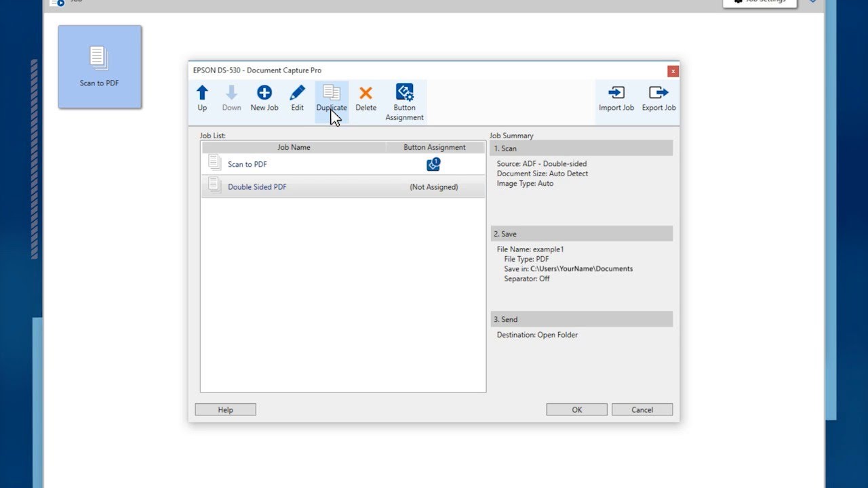The height and width of the screenshot is (488, 868).
Task: Click the "(Not Assigned)" cell for Double Sided PDF
Action: (434, 187)
